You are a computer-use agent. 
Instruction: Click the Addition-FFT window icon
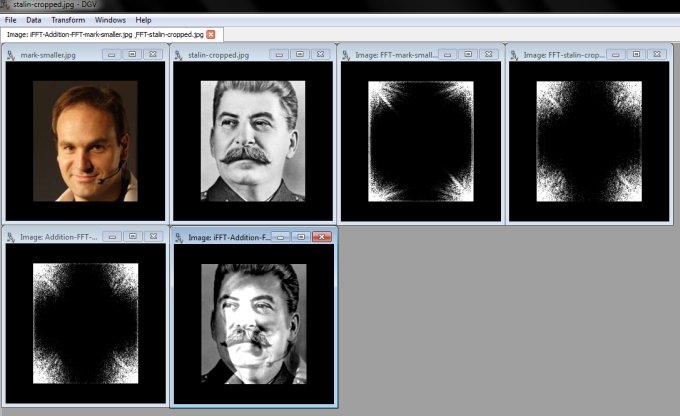pyautogui.click(x=11, y=237)
